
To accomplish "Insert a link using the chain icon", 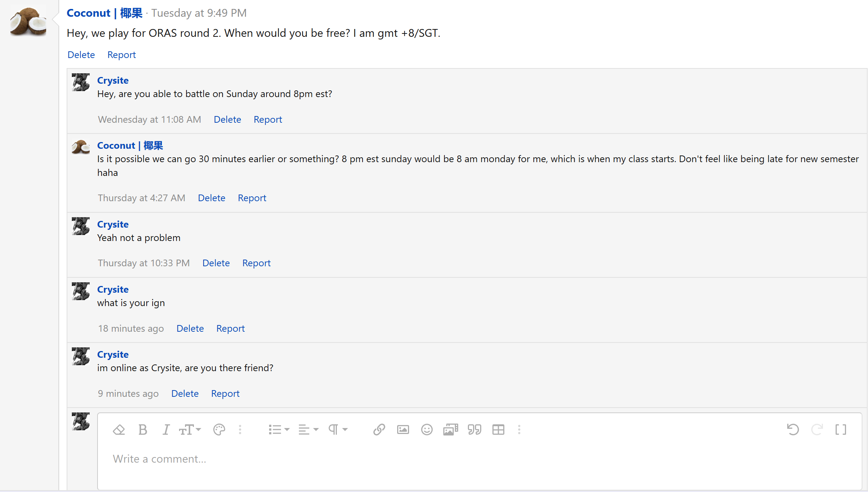I will tap(379, 430).
